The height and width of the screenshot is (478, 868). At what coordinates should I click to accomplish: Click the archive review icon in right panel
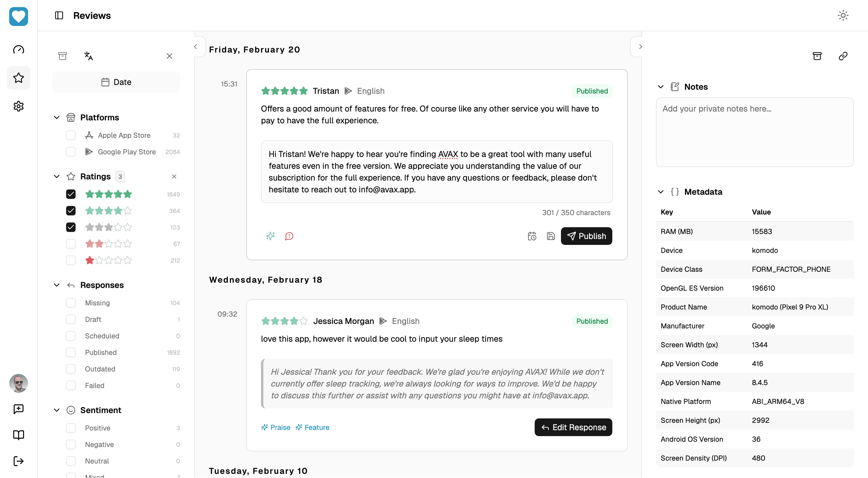point(818,56)
